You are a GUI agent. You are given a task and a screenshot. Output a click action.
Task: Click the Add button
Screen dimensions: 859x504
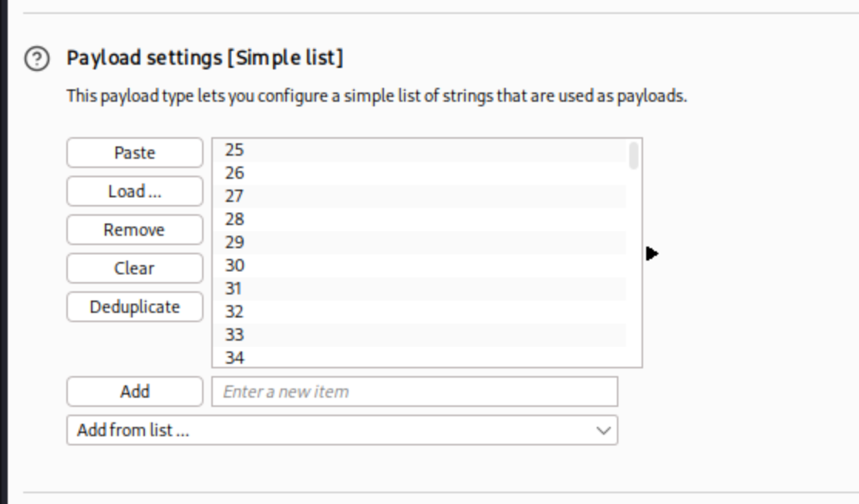point(135,391)
